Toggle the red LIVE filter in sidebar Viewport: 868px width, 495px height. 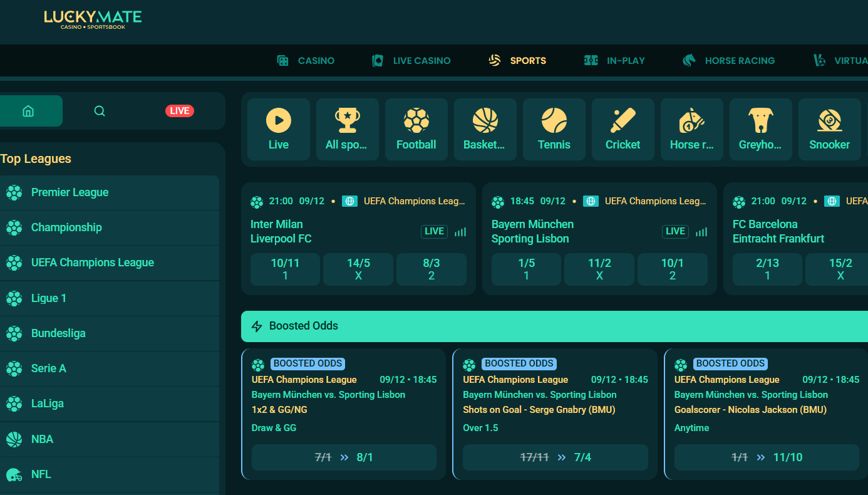(x=180, y=111)
